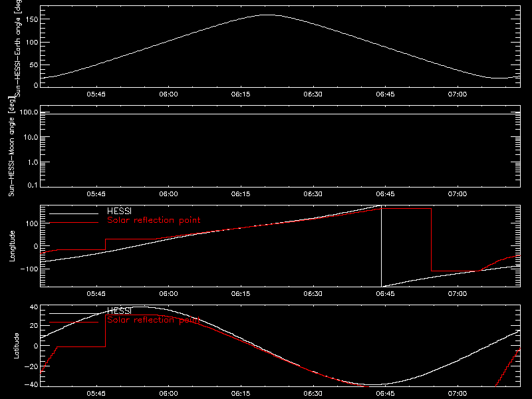Image resolution: width=532 pixels, height=399 pixels.
Task: Choose 06:30 label under Longitude plot
Action: (x=313, y=294)
